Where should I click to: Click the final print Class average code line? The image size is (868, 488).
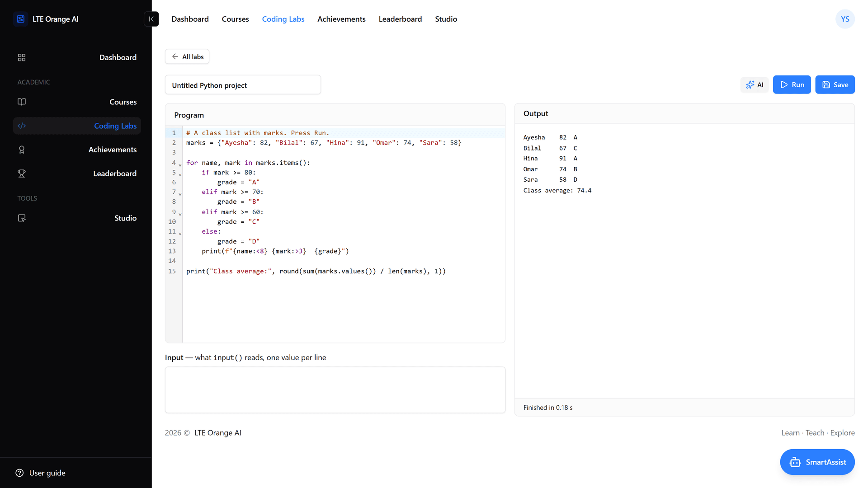tap(316, 271)
